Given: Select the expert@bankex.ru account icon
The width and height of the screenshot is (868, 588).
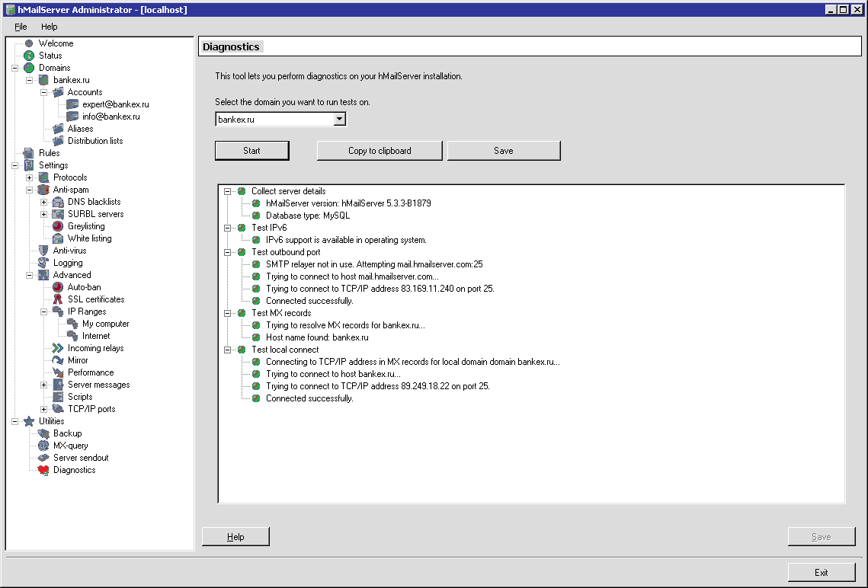Looking at the screenshot, I should click(x=72, y=104).
